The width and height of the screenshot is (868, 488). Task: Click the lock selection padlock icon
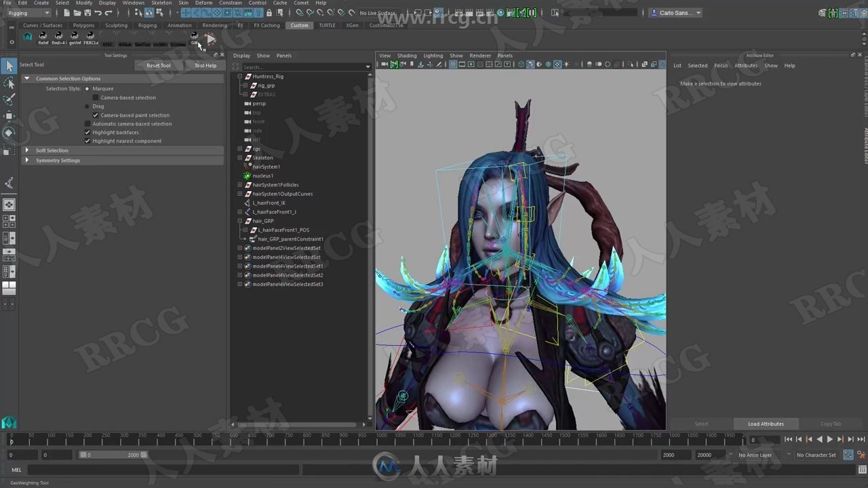(x=269, y=13)
